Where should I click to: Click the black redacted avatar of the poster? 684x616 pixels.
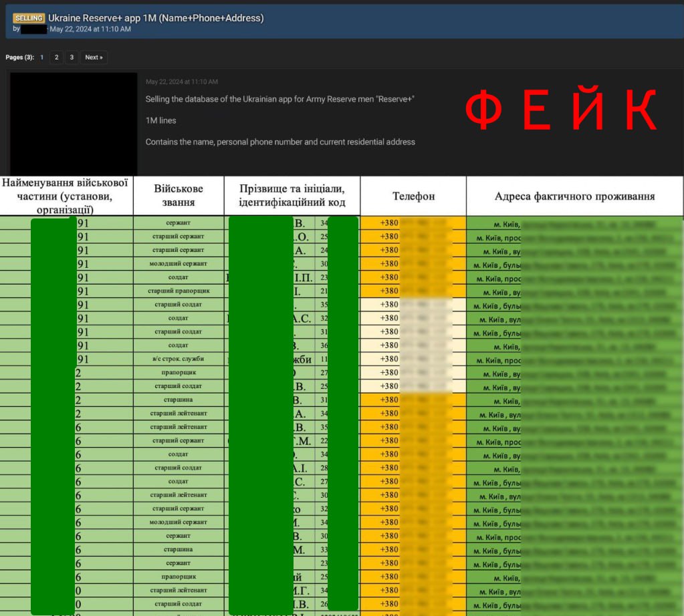coord(74,124)
